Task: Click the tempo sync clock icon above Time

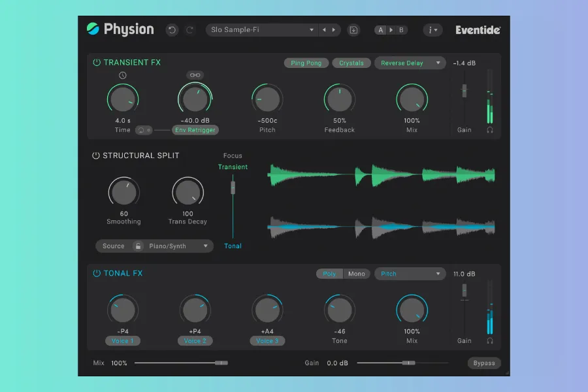Action: 122,76
